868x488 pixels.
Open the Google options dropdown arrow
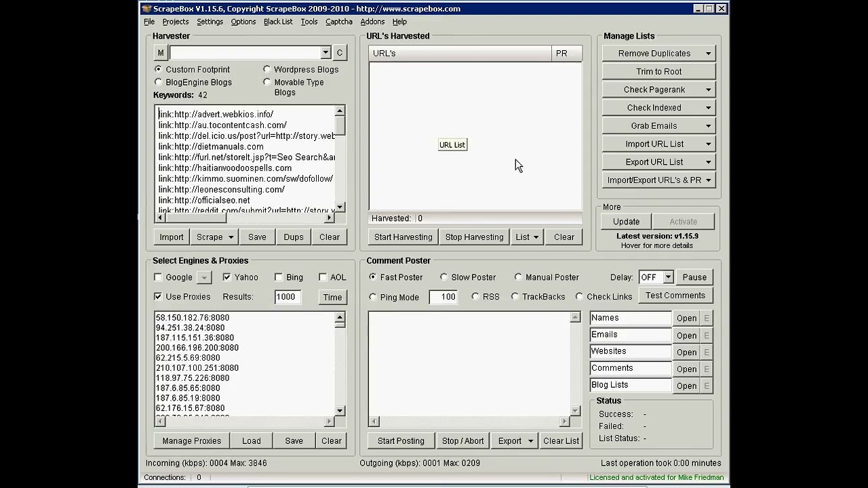(204, 277)
